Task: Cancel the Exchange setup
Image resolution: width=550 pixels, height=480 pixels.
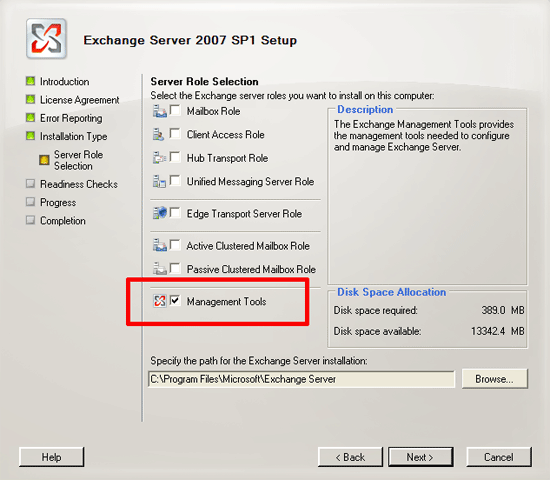Action: [499, 457]
